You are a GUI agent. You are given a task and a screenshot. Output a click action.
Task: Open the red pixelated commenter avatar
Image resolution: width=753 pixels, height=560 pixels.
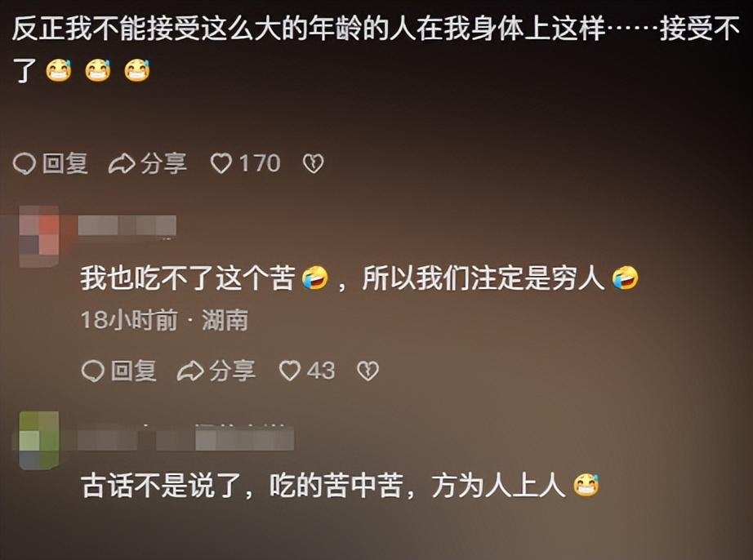[39, 236]
